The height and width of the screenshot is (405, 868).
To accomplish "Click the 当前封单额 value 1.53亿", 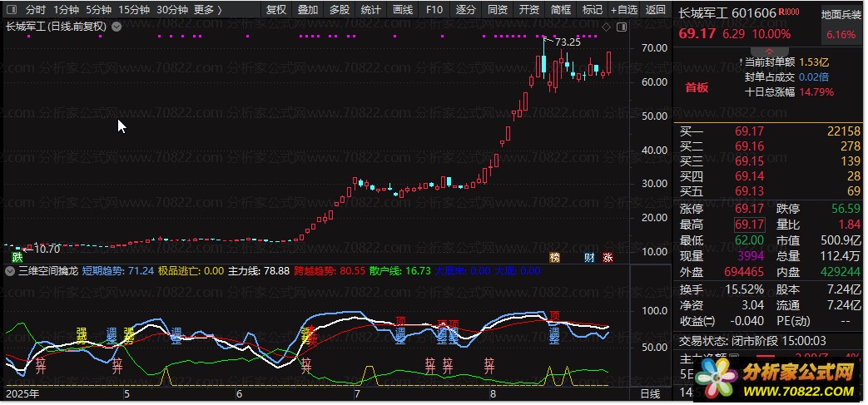I will tap(814, 62).
